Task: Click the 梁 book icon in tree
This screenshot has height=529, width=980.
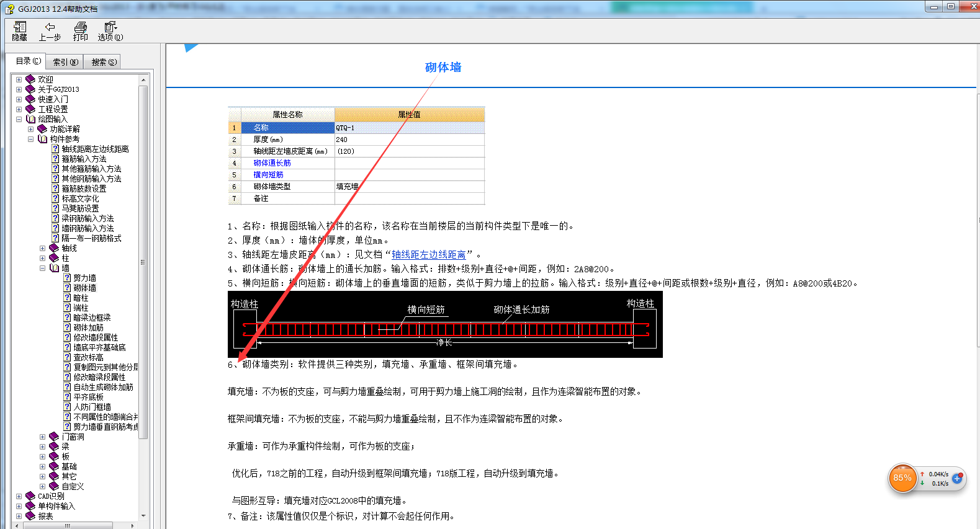Action: 54,447
